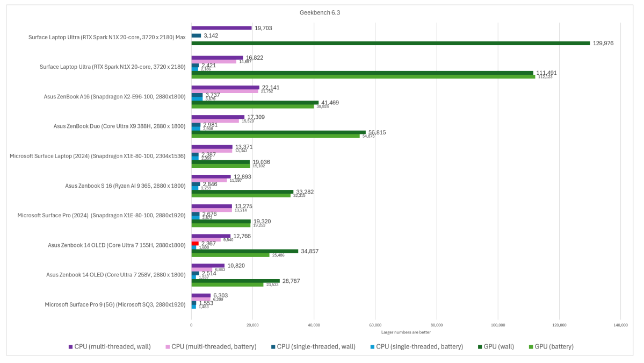Click the 33,282 GPU data label
The image size is (644, 363).
pos(305,192)
